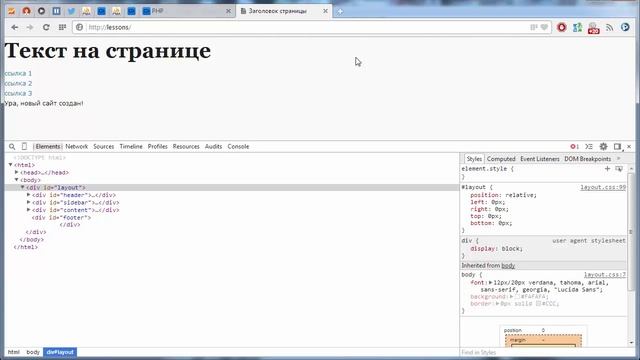Open the Profiles panel tab

pyautogui.click(x=158, y=147)
